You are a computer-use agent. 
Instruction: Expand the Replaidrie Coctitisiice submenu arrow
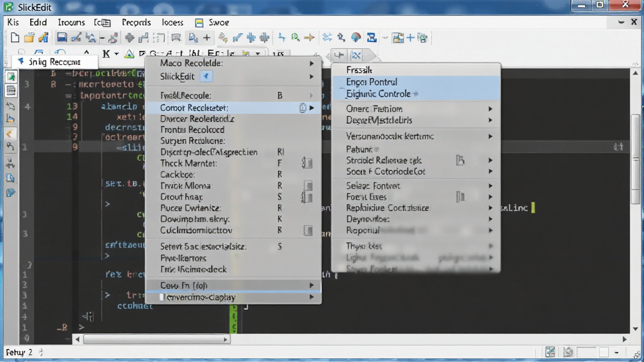pyautogui.click(x=491, y=208)
